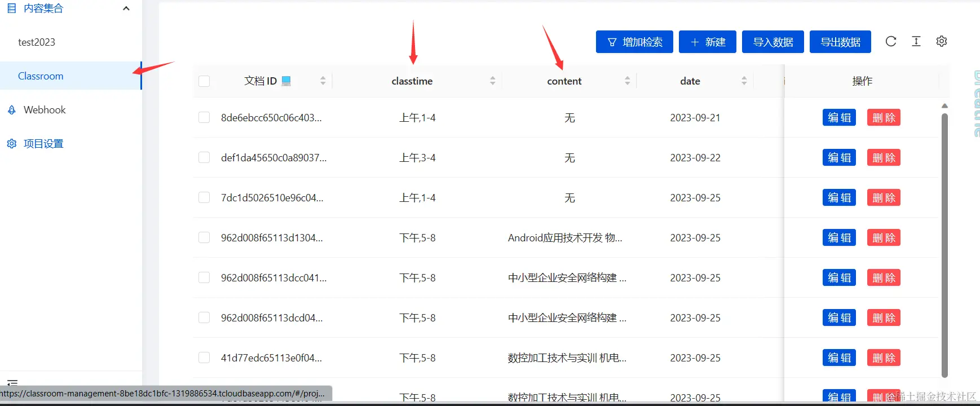980x406 pixels.
Task: Check the row 962d008f65113dcc041
Action: [204, 277]
